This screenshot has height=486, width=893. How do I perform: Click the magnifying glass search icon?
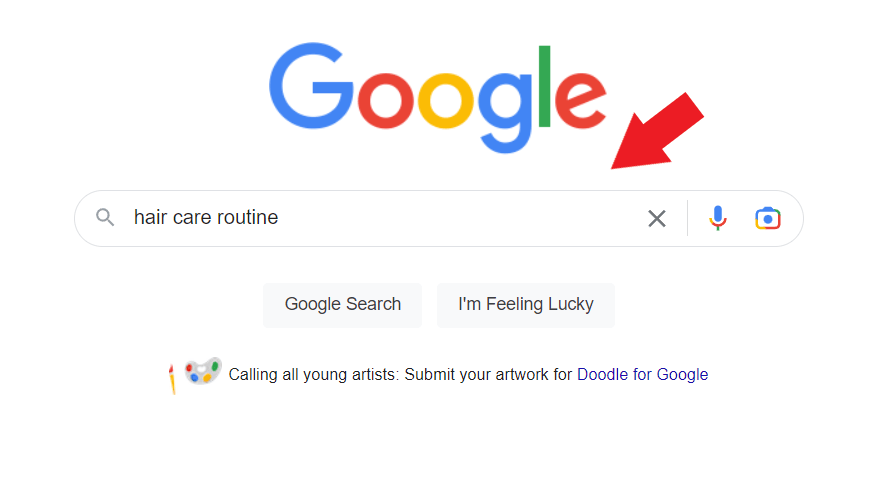click(105, 218)
